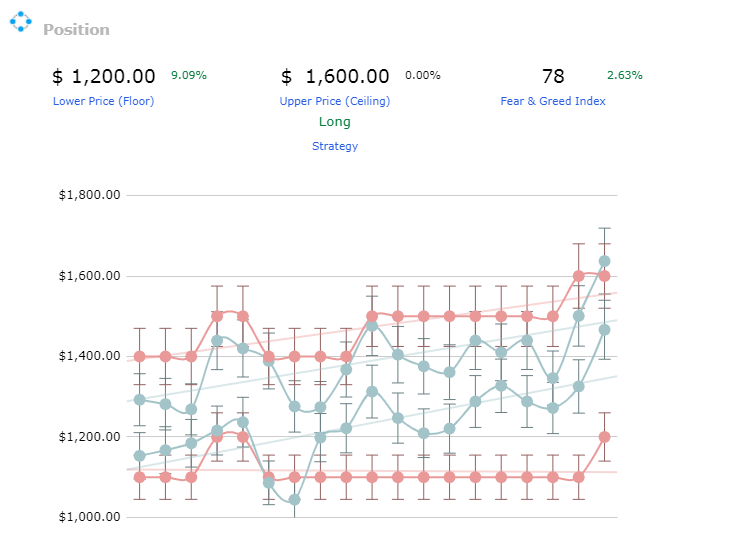Click the $ 1,200.00 floor price value

pyautogui.click(x=104, y=76)
